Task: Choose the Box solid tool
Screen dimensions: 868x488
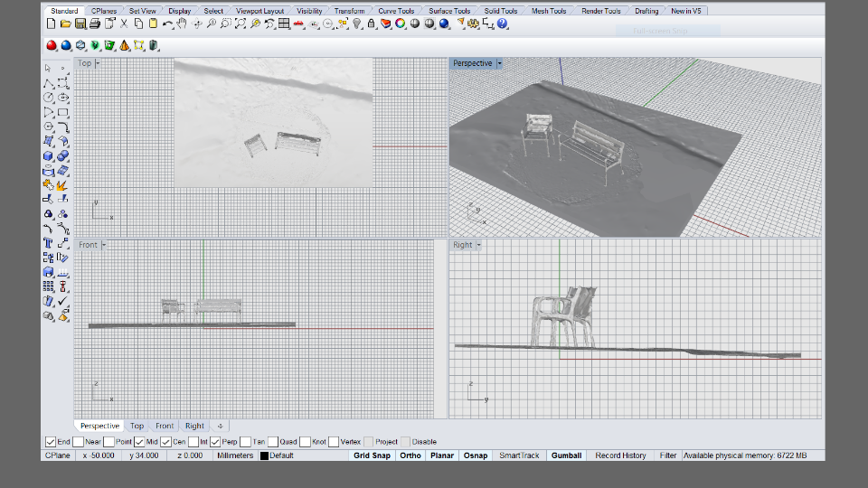Action: click(x=49, y=156)
